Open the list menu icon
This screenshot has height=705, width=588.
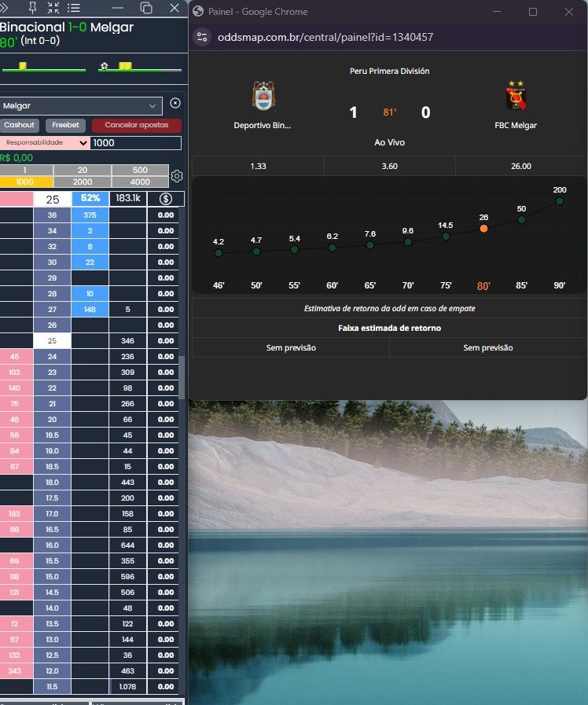[x=74, y=8]
